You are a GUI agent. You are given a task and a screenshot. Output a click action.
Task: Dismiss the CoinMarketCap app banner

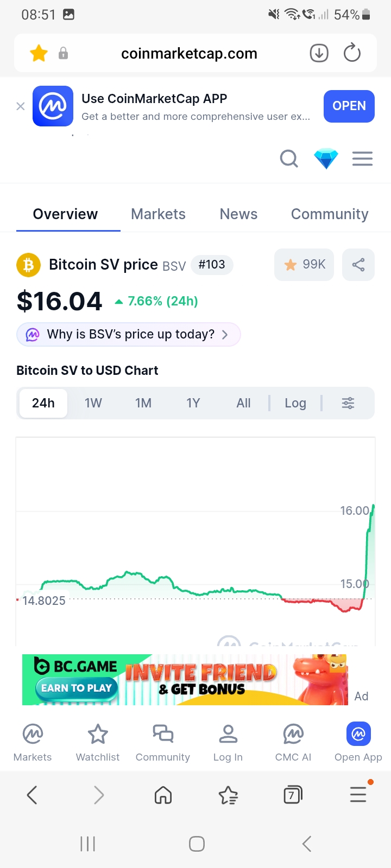click(21, 106)
